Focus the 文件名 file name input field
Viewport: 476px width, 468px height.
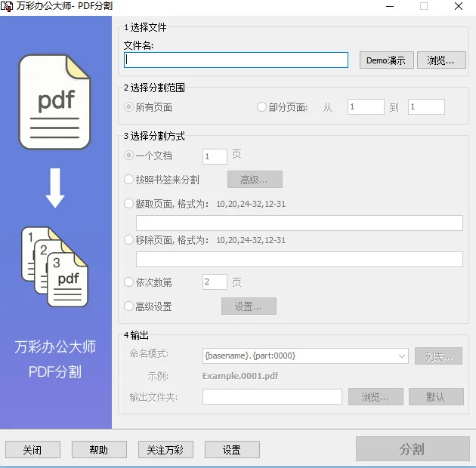[236, 60]
